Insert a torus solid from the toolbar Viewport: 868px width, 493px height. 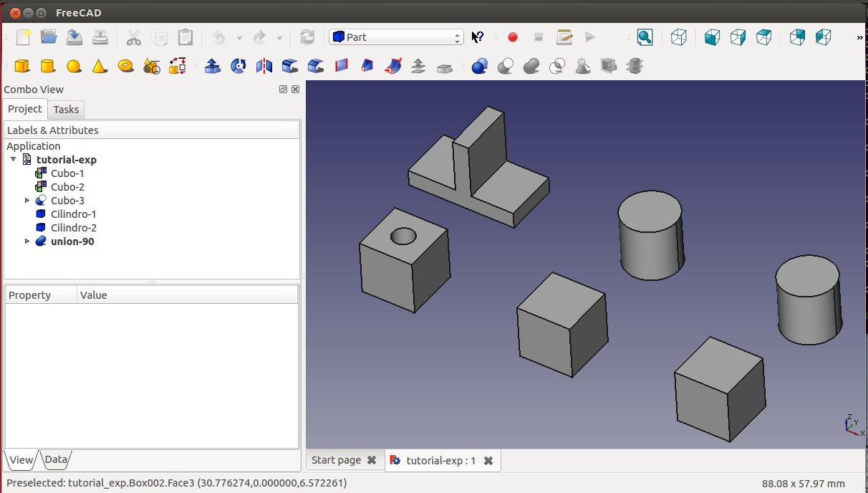[x=126, y=66]
